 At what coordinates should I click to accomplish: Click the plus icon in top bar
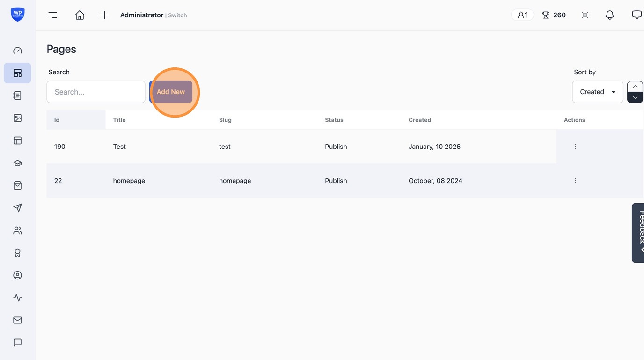point(104,15)
